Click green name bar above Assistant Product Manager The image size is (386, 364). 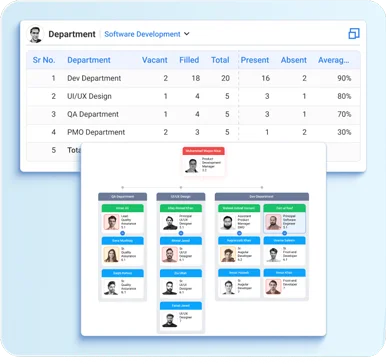tap(239, 208)
